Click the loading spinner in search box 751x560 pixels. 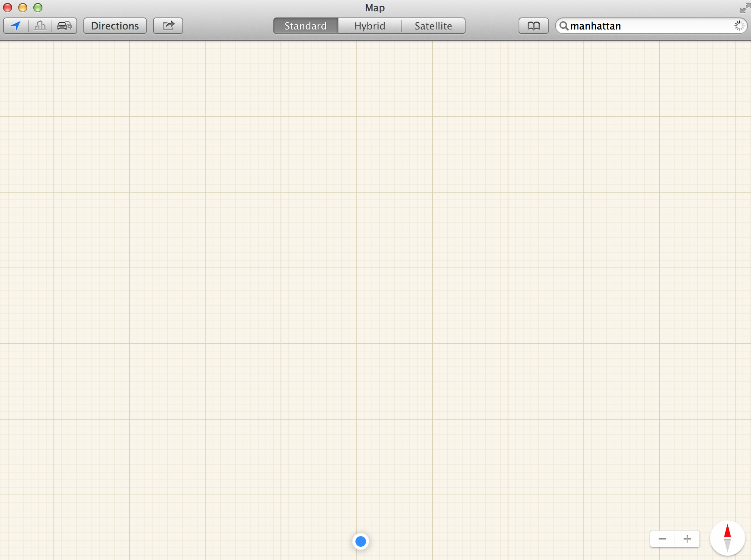pyautogui.click(x=739, y=26)
